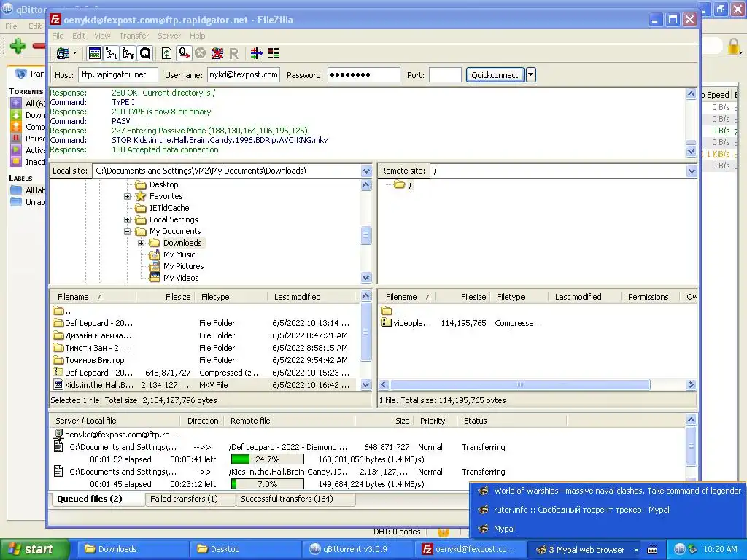The width and height of the screenshot is (747, 560).
Task: Expand the Local Settings tree node
Action: click(127, 219)
